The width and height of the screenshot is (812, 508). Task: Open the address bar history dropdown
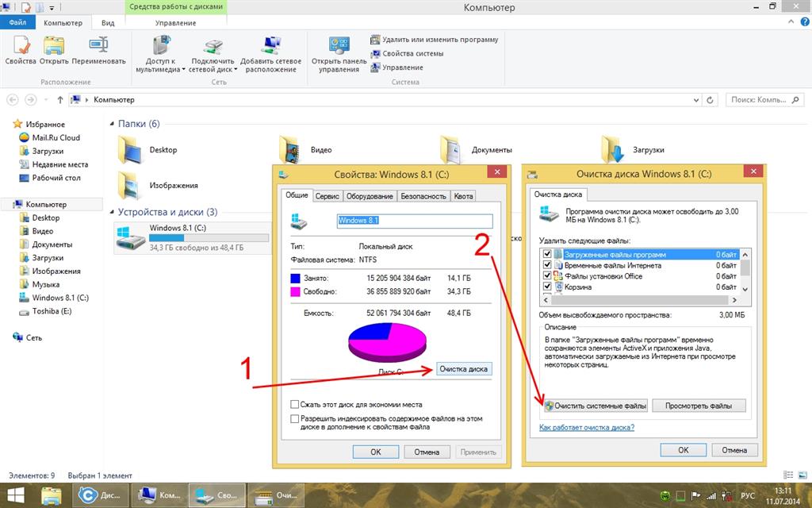point(696,100)
